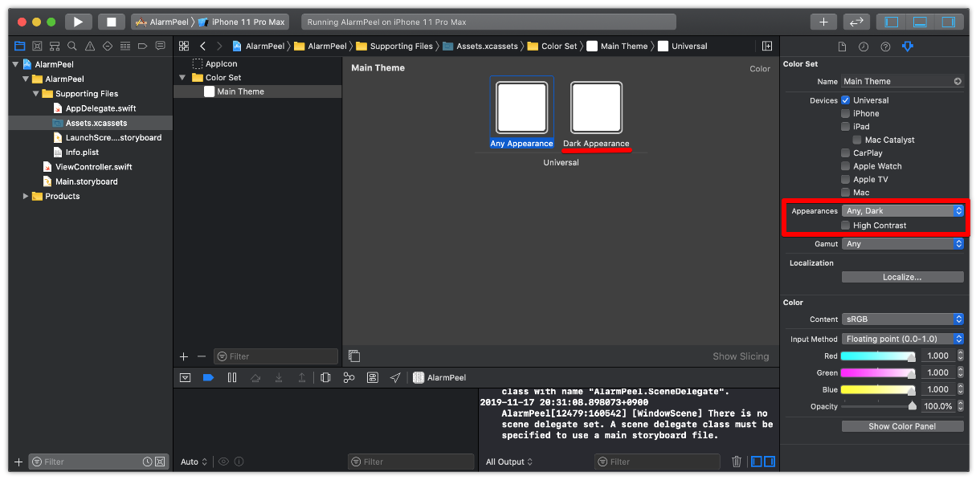The width and height of the screenshot is (980, 480).
Task: Click the Red color slider
Action: click(878, 356)
